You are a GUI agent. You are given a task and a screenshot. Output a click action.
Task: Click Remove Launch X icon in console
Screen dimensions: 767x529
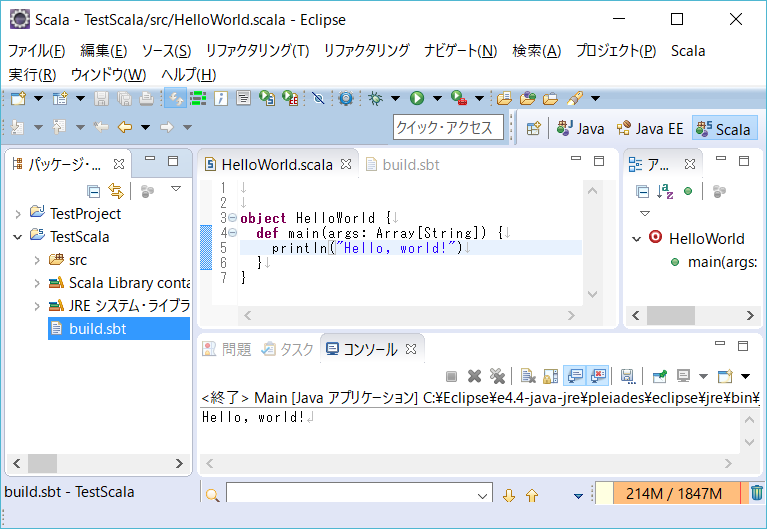474,376
